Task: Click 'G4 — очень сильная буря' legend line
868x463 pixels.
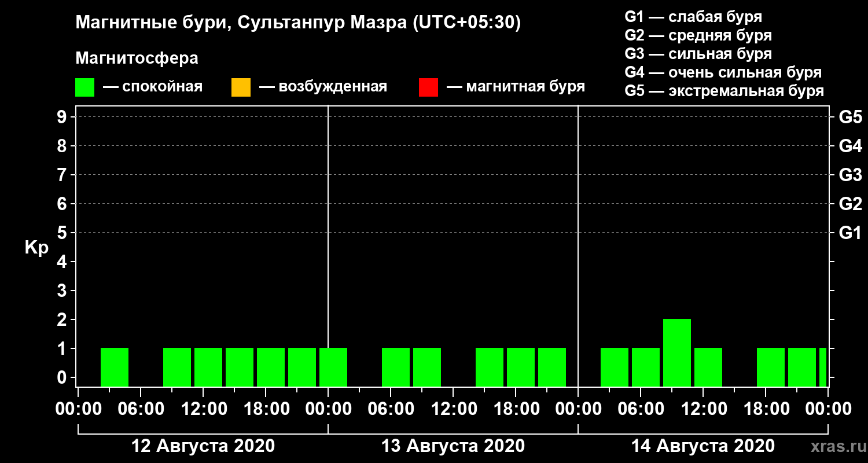Action: pyautogui.click(x=723, y=72)
